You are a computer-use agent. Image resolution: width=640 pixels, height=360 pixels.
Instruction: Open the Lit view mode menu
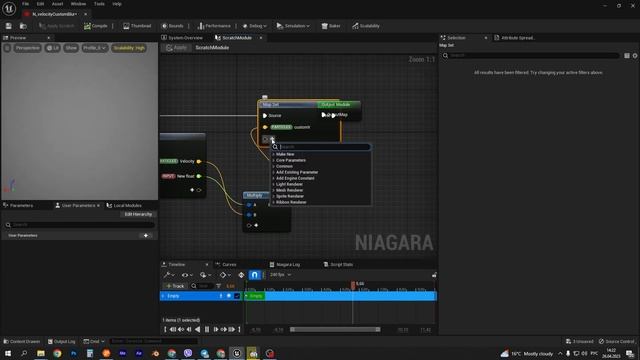[52, 48]
